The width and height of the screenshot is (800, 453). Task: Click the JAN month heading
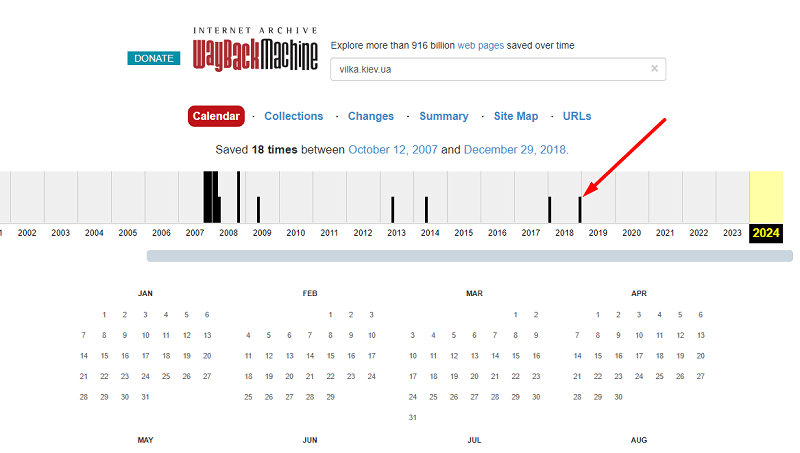pyautogui.click(x=145, y=293)
